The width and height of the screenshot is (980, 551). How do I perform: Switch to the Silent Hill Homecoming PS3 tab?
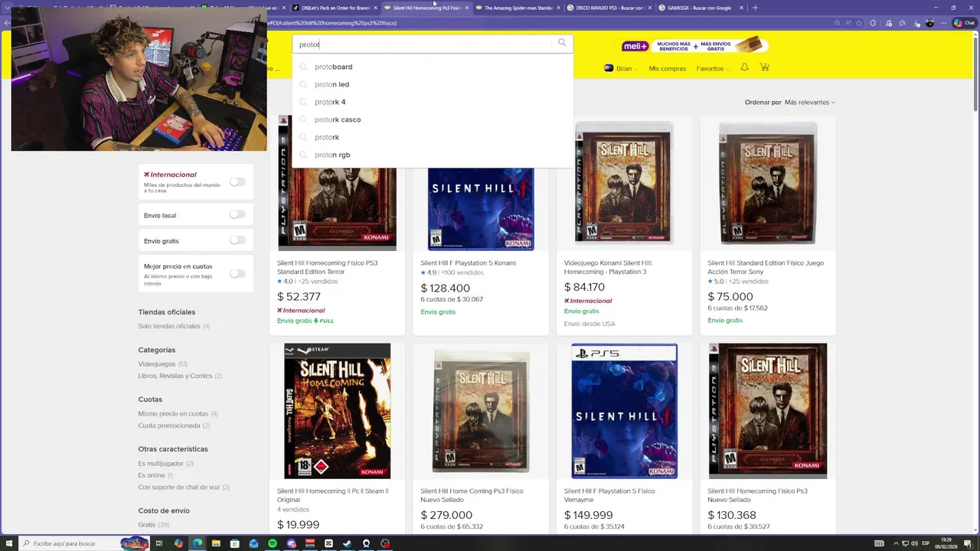click(426, 8)
